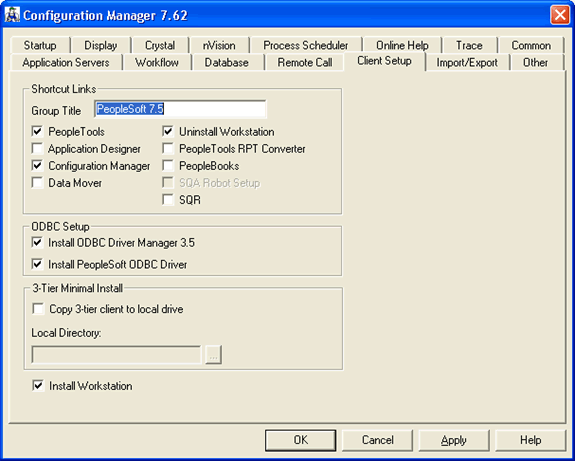Click the Local Directory browse button
This screenshot has height=462, width=576.
point(213,354)
